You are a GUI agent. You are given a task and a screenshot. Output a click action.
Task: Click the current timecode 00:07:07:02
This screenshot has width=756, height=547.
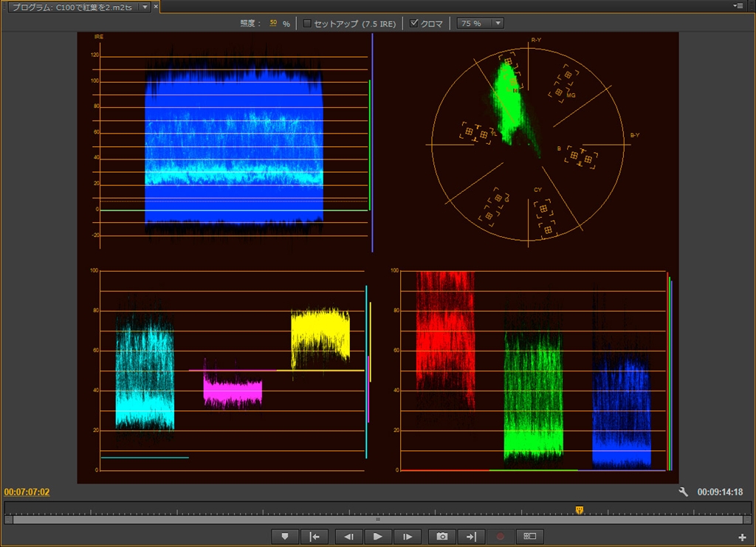pos(27,492)
